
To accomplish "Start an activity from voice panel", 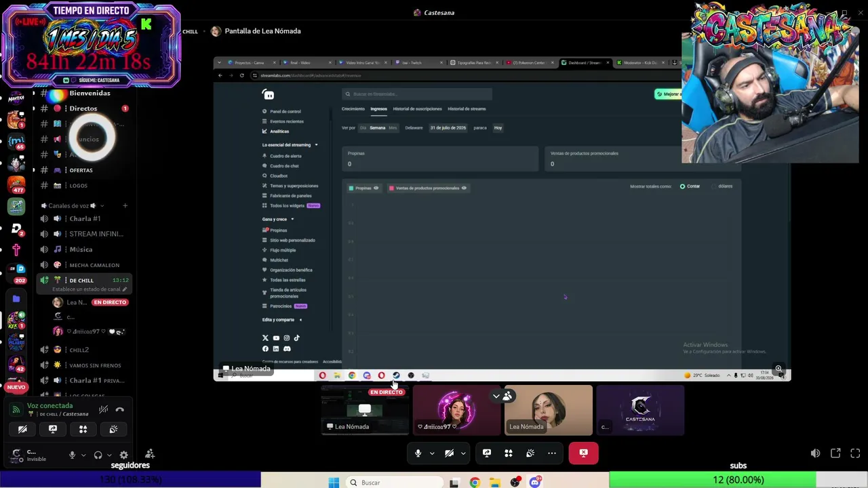I will pos(83,429).
